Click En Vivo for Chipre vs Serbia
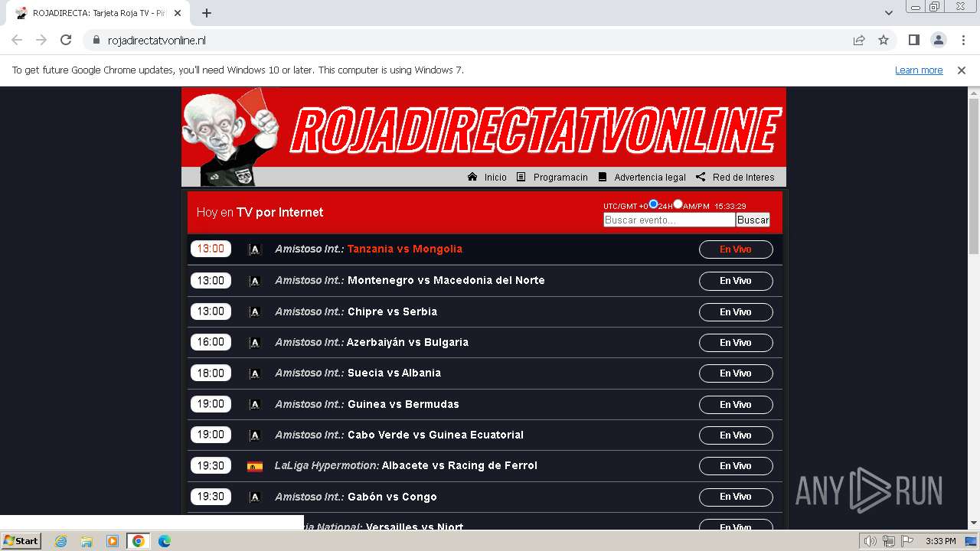 [736, 312]
